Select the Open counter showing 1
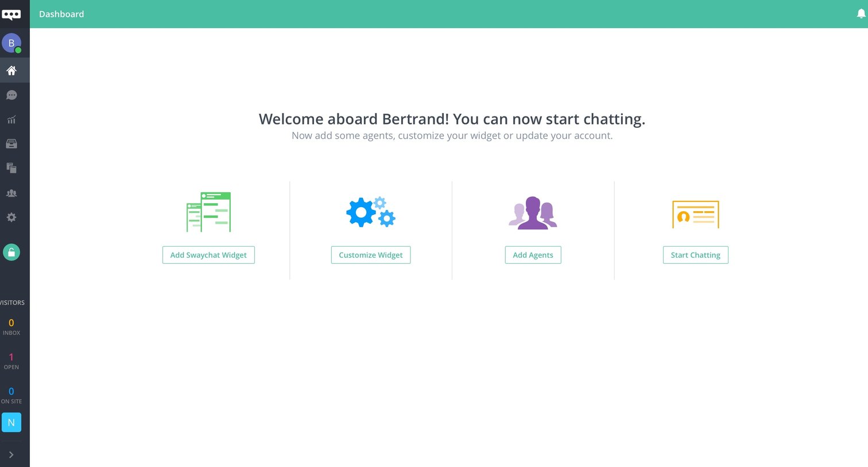The height and width of the screenshot is (467, 868). pos(11,361)
